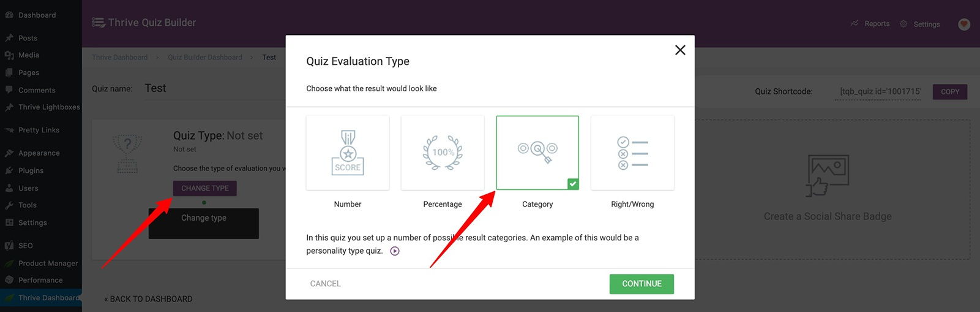Click CANCEL in the dialog
This screenshot has height=312, width=980.
325,284
